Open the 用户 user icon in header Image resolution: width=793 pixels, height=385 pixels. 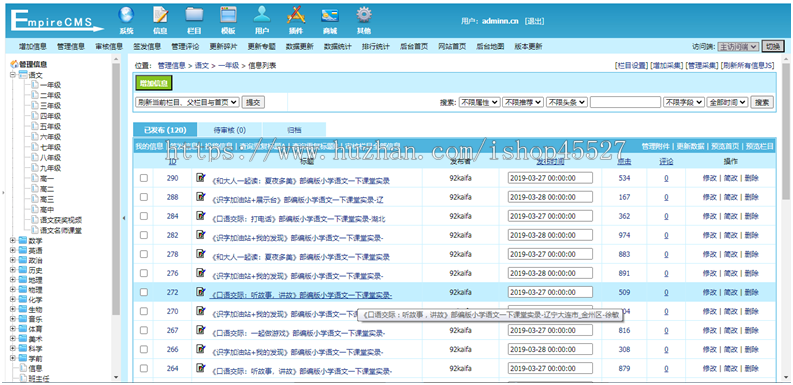[x=262, y=15]
